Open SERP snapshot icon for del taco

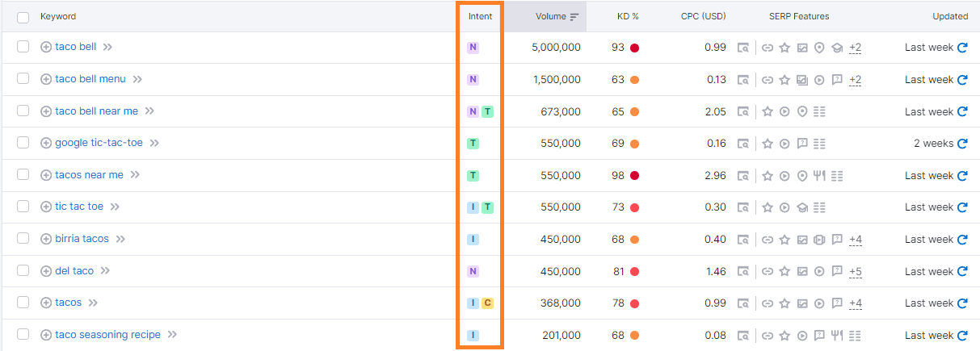point(743,272)
